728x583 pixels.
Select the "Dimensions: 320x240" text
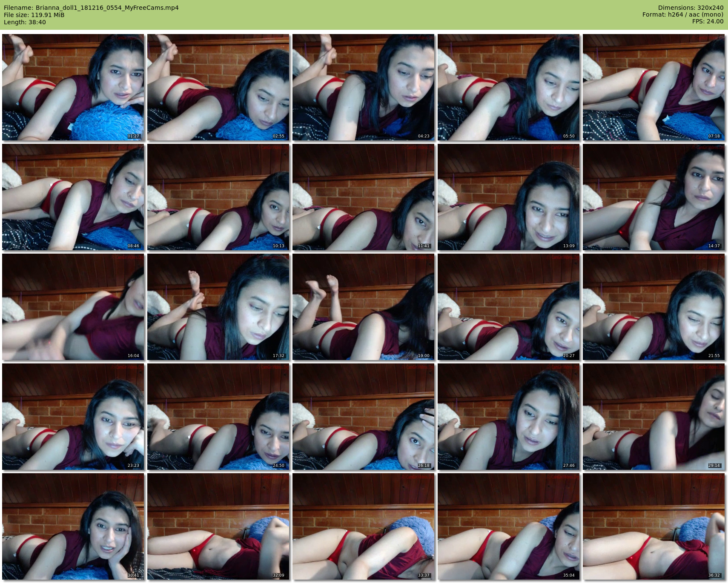point(691,8)
